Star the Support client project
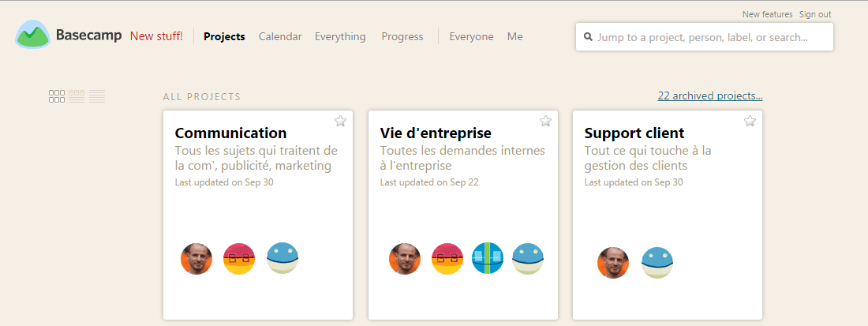Image resolution: width=868 pixels, height=326 pixels. pos(750,122)
